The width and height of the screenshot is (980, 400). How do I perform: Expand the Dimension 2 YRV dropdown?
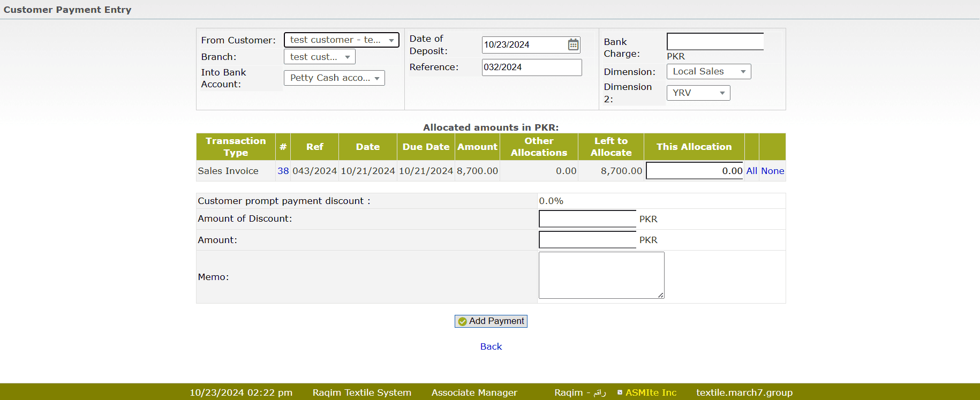point(698,93)
